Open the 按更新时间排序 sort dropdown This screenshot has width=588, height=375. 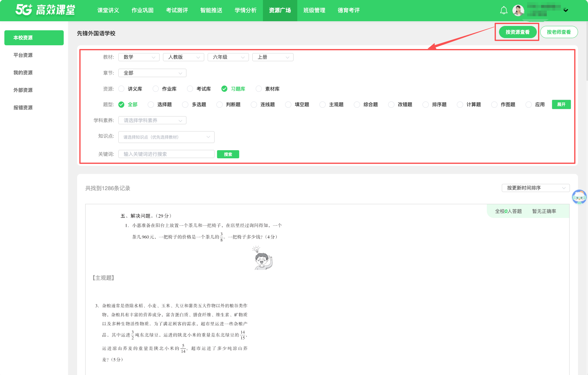(x=536, y=188)
